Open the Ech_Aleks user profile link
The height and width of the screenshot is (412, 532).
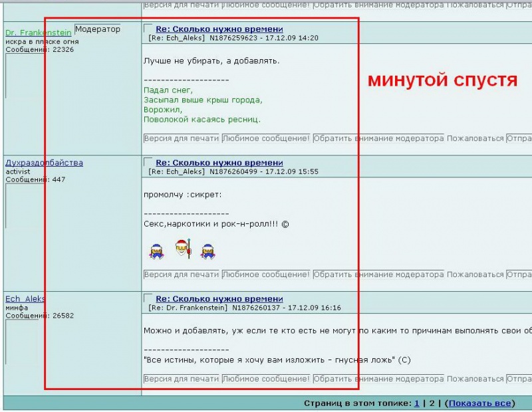(x=25, y=299)
